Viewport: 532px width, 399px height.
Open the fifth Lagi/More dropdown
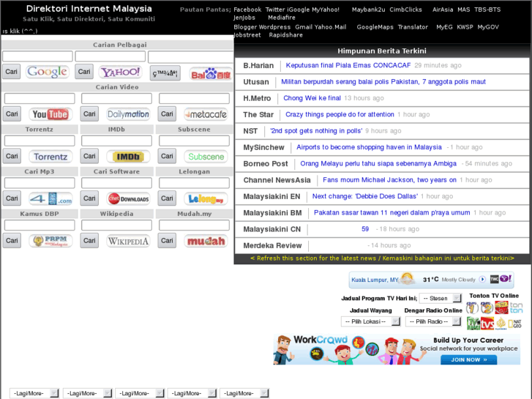coord(244,393)
